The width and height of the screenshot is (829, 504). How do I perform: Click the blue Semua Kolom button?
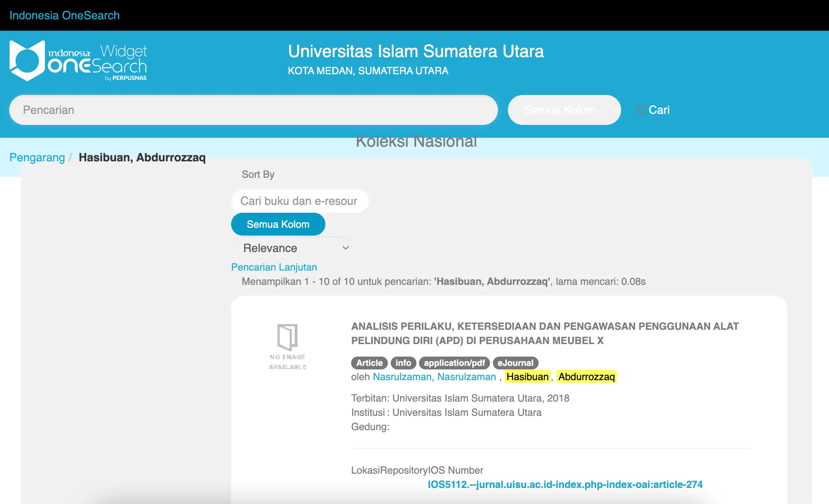tap(278, 224)
